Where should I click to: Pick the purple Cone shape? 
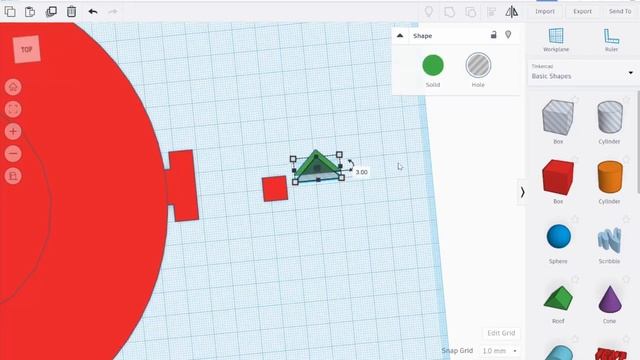tap(610, 299)
